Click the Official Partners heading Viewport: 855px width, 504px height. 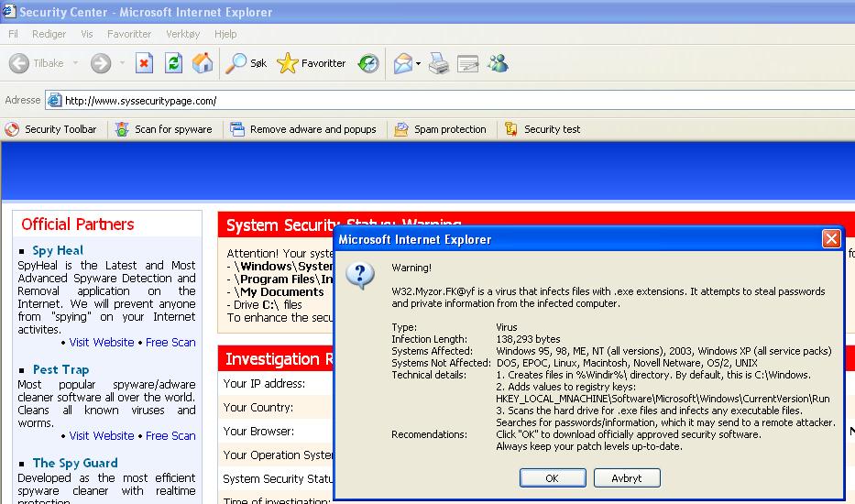77,225
